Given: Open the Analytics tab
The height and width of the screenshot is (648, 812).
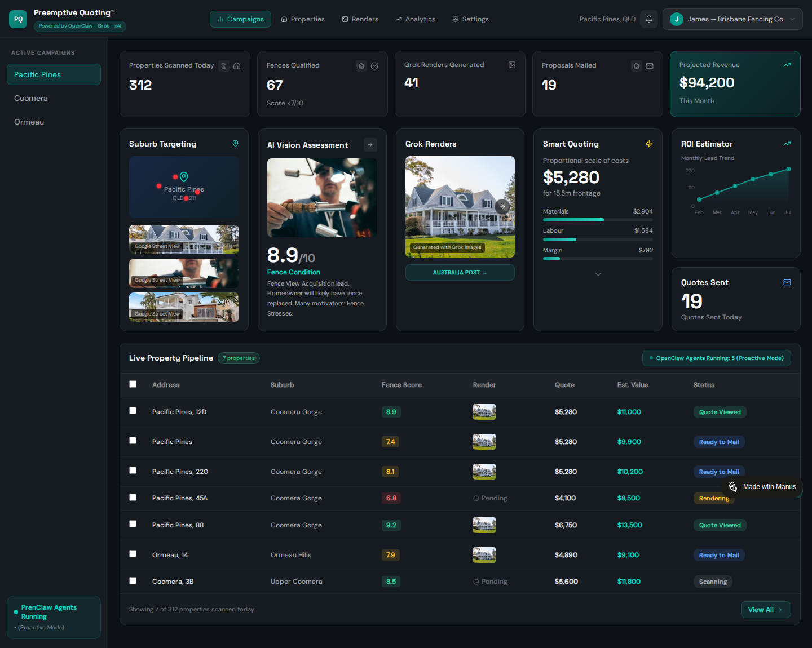Looking at the screenshot, I should pos(416,19).
